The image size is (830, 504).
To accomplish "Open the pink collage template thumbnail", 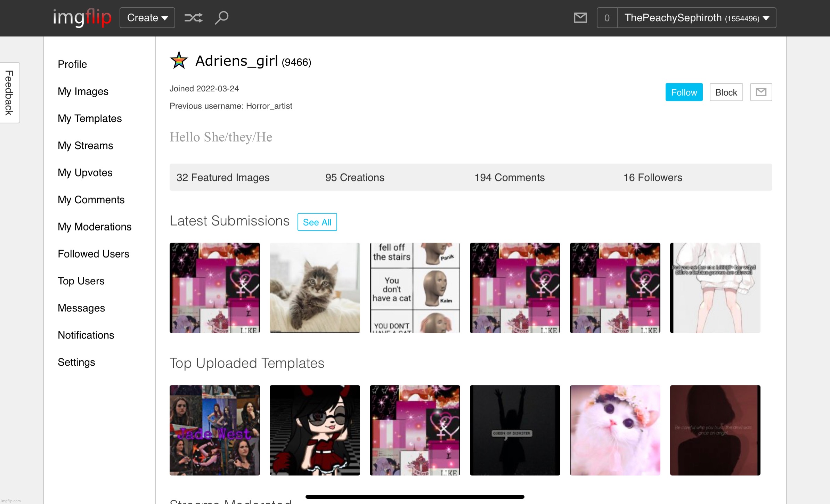I will coord(415,430).
